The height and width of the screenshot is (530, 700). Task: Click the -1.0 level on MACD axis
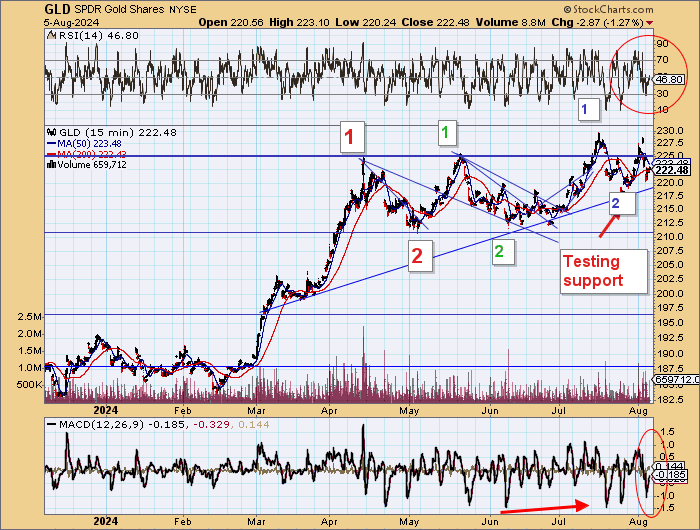coord(665,496)
